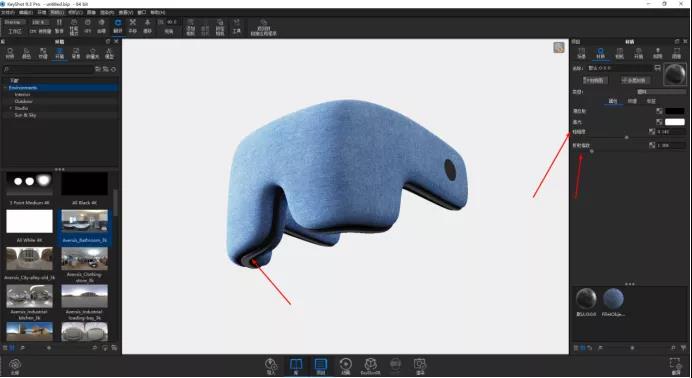Open the Animation panel from bottom toolbar
Viewport: 692px width, 378px height.
pos(345,366)
